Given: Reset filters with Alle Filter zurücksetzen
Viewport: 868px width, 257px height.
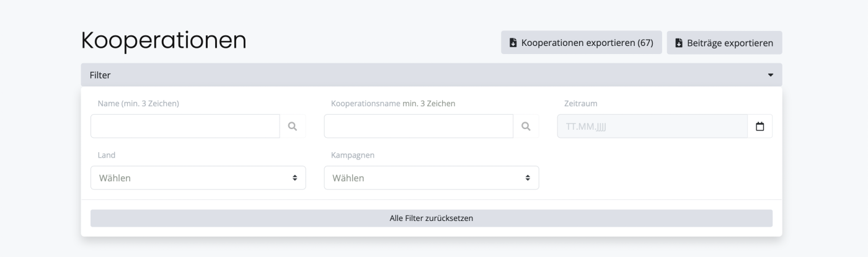Looking at the screenshot, I should coord(431,218).
